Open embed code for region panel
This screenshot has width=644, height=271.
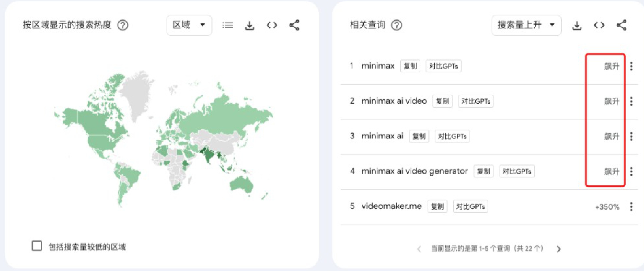[x=272, y=25]
